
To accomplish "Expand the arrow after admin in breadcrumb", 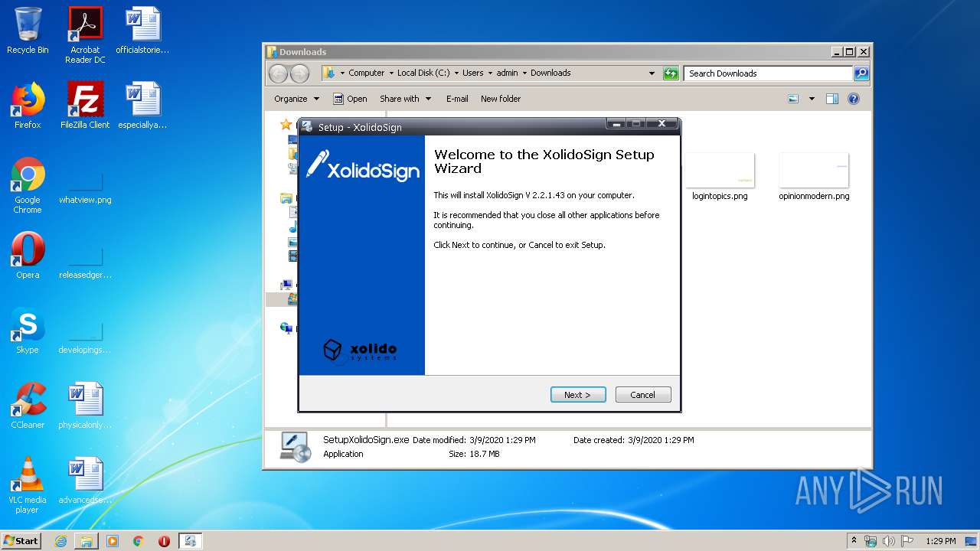I will click(x=524, y=73).
